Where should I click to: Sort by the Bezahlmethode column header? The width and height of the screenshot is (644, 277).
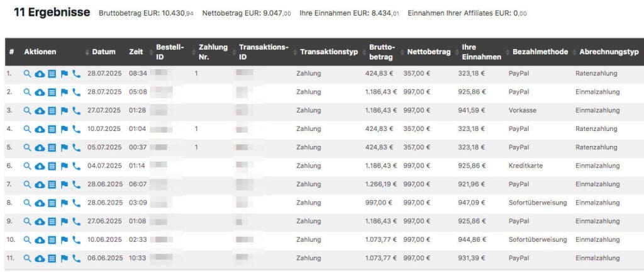click(x=540, y=52)
